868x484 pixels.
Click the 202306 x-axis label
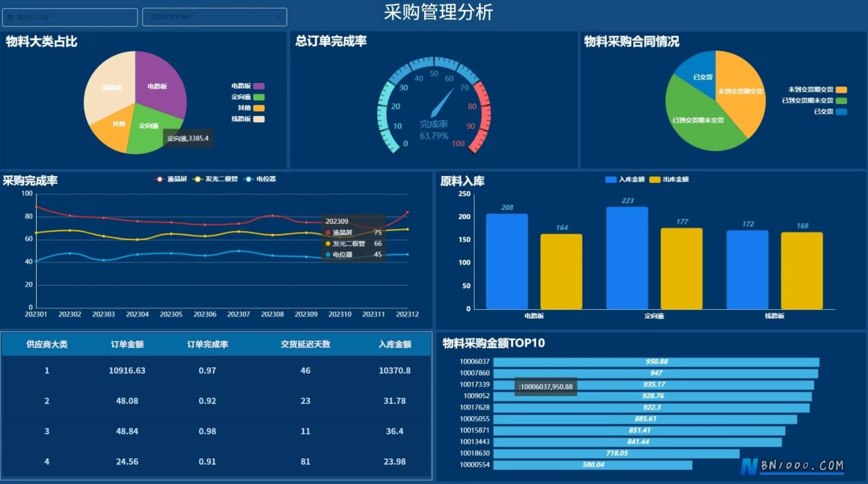tap(205, 314)
